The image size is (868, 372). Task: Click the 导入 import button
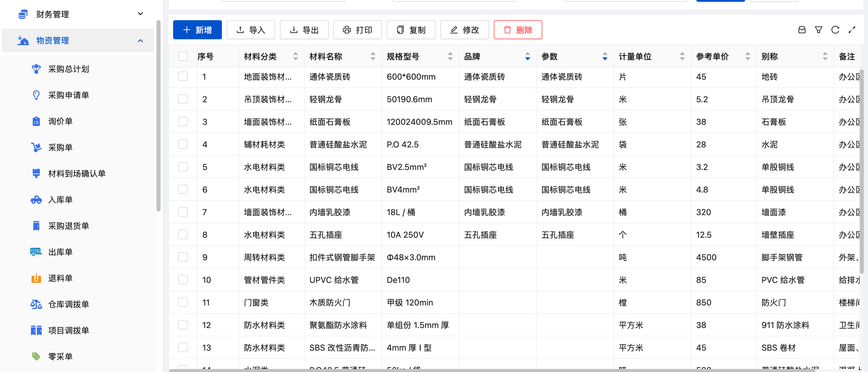(x=251, y=30)
